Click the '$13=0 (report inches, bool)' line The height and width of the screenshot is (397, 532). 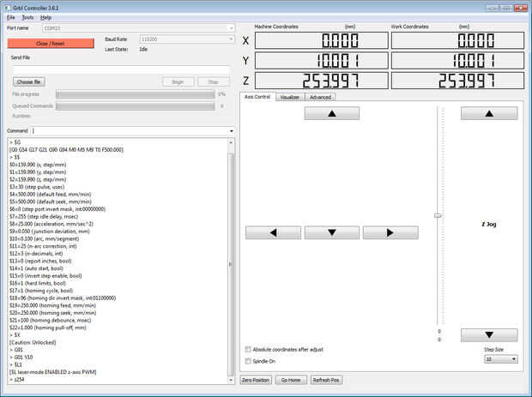[40, 261]
